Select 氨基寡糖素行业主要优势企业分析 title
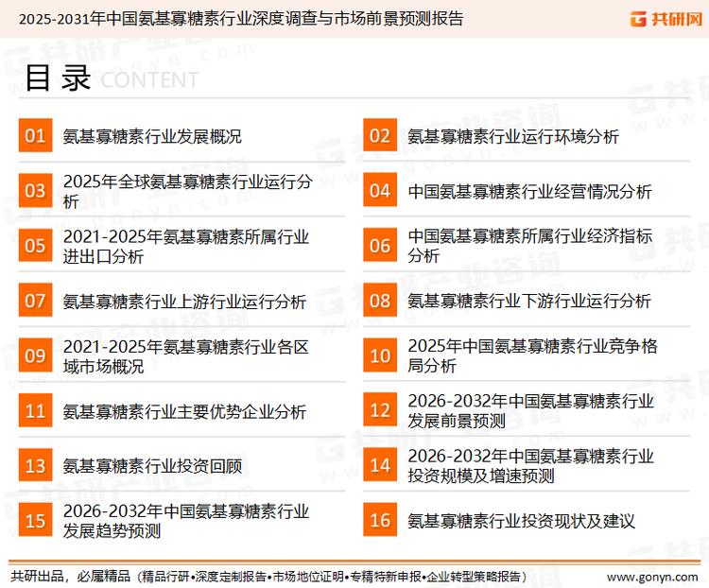Viewport: 709px width, 588px height. pyautogui.click(x=184, y=411)
